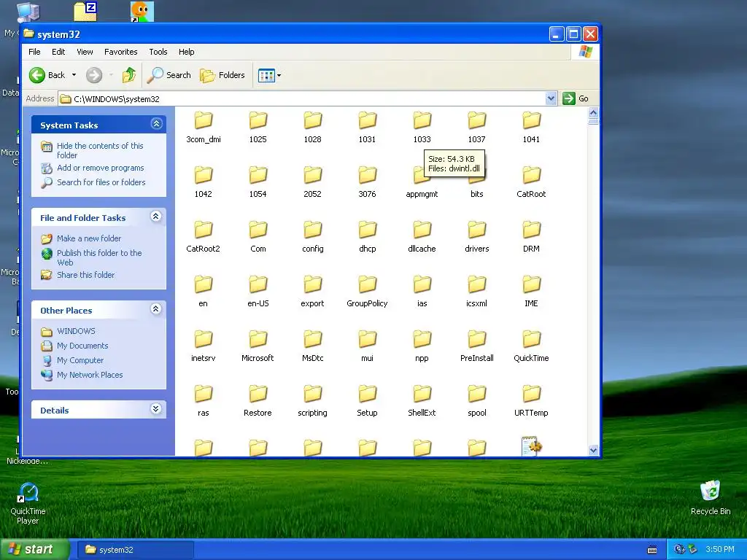Open the File menu
The image size is (747, 560).
(x=34, y=52)
